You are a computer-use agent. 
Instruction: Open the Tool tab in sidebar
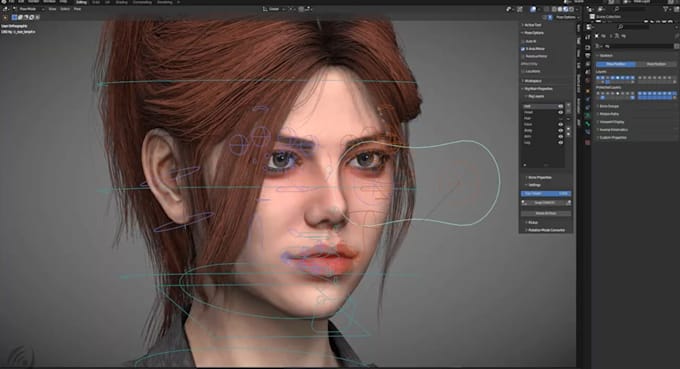(x=579, y=40)
